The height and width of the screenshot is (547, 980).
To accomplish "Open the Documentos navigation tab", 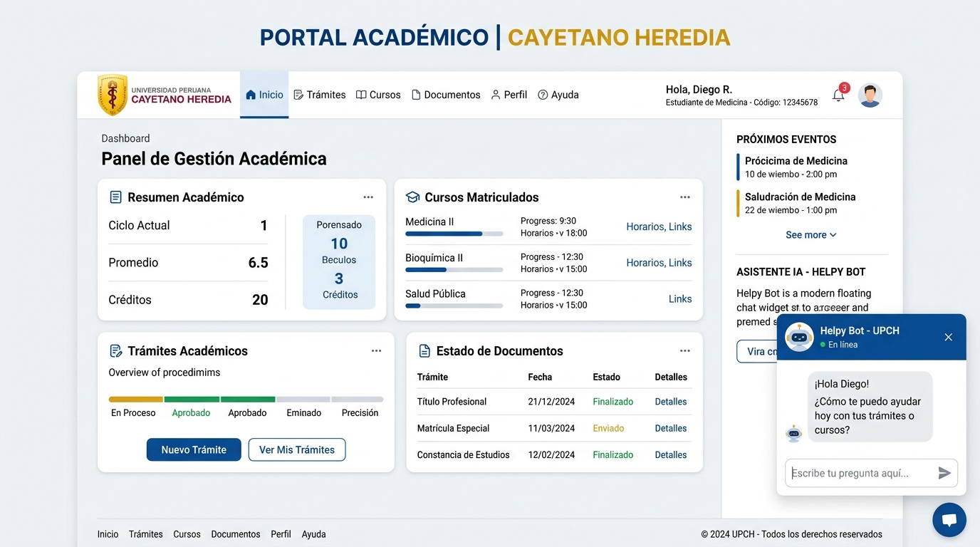I will pos(446,95).
